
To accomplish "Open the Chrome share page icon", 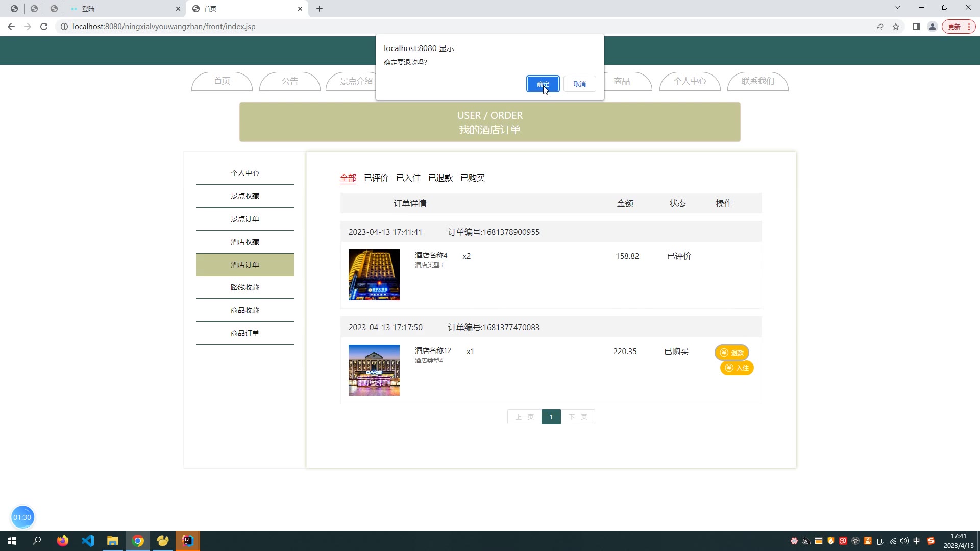I will pos(879,27).
